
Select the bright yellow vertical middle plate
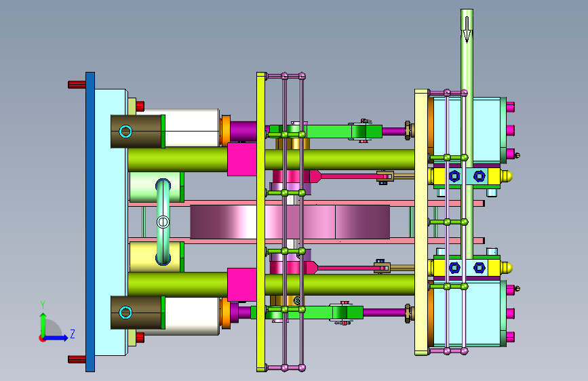261,222
